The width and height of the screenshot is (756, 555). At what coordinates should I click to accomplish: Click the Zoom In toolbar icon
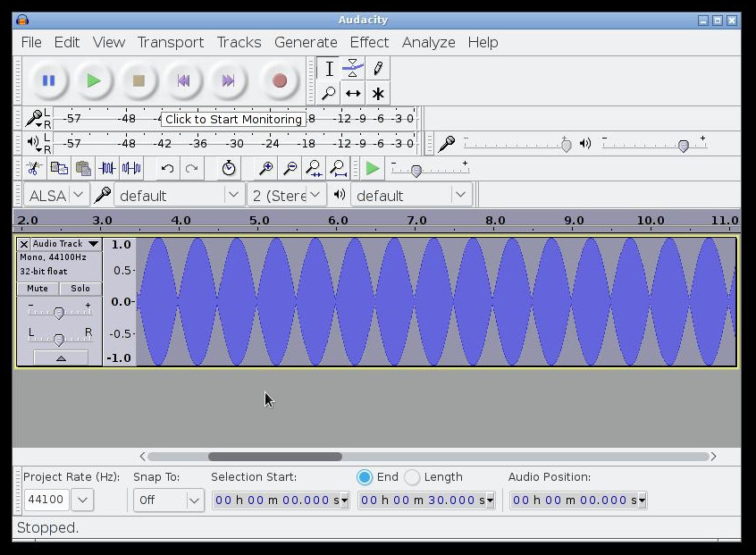(265, 168)
